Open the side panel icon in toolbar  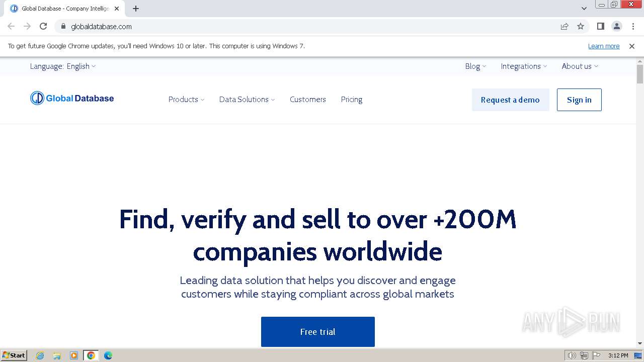click(600, 26)
